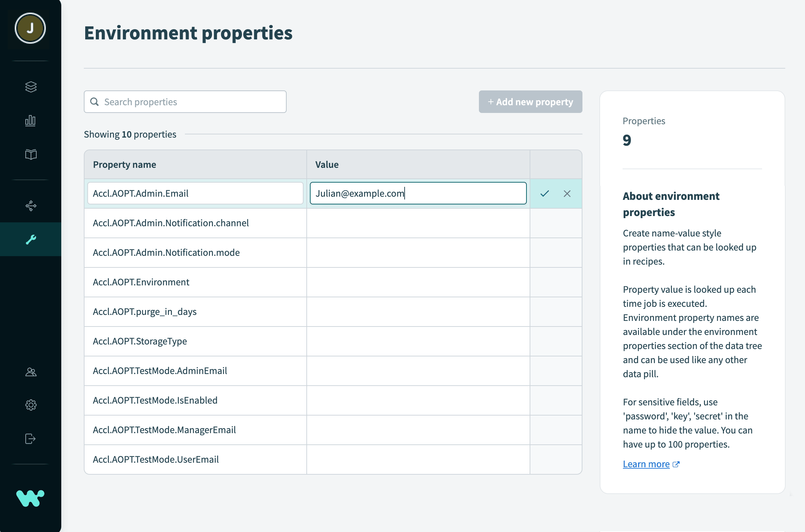
Task: Open the Workspace members people icon
Action: coord(30,372)
